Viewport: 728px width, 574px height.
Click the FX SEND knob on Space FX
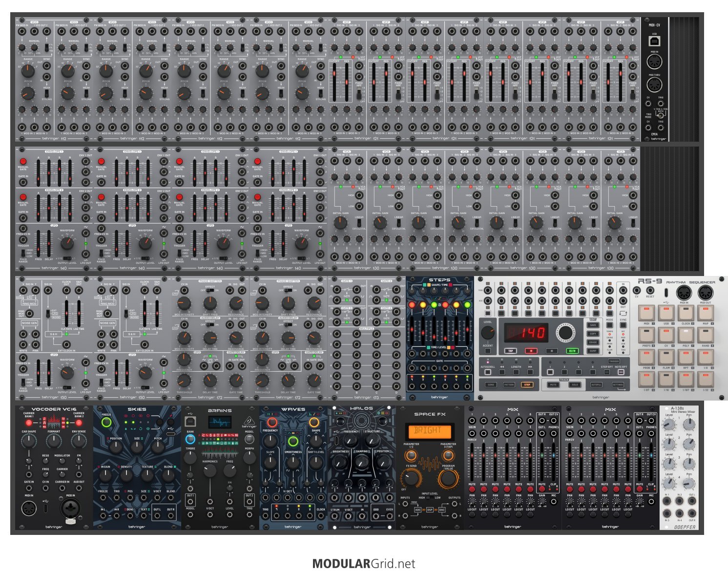(411, 478)
